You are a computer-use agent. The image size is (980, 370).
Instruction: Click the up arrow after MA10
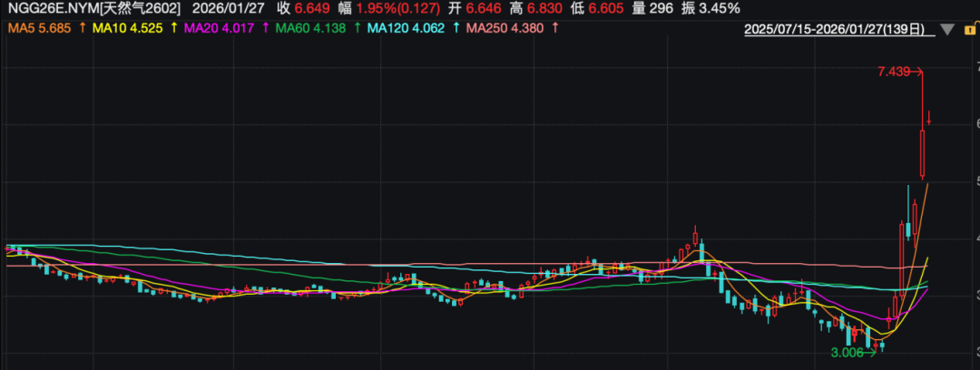(x=172, y=29)
